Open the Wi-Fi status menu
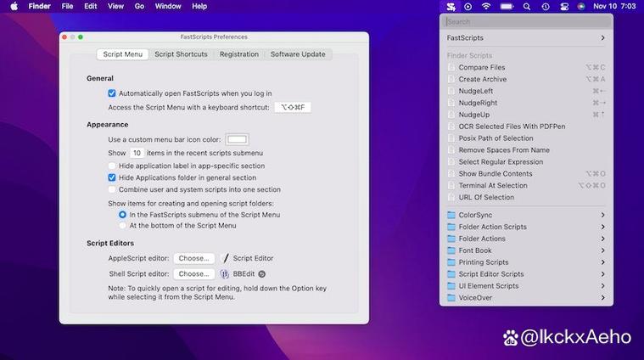The width and height of the screenshot is (644, 360). pyautogui.click(x=486, y=7)
